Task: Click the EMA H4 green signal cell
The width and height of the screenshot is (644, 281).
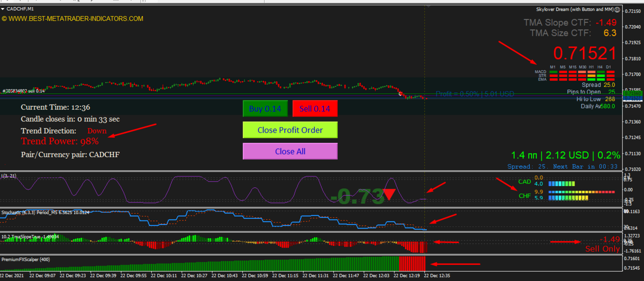Action: click(601, 79)
